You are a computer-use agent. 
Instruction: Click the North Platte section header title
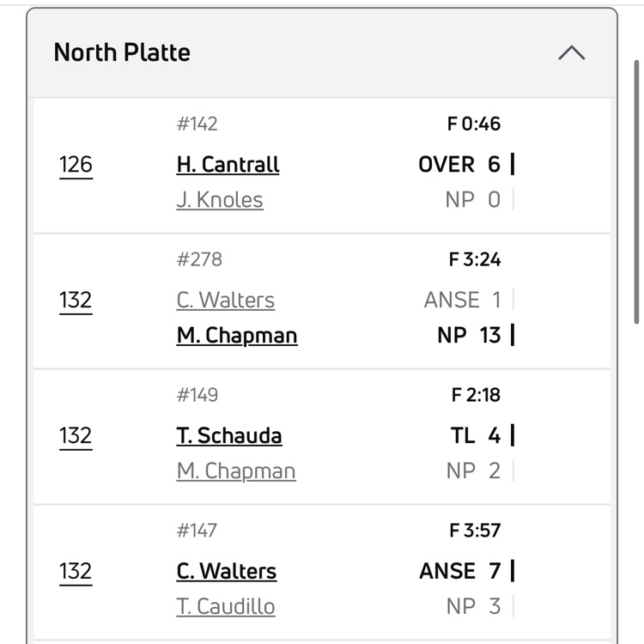coord(122,52)
